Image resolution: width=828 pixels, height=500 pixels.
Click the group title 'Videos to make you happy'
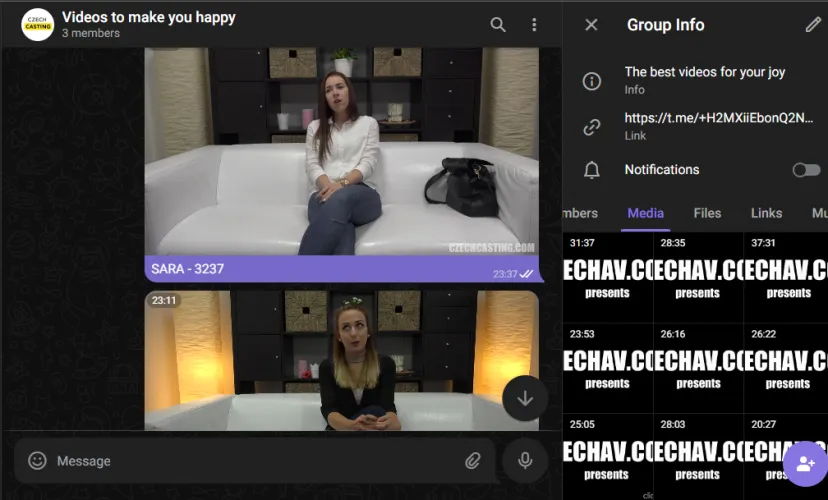pyautogui.click(x=148, y=17)
